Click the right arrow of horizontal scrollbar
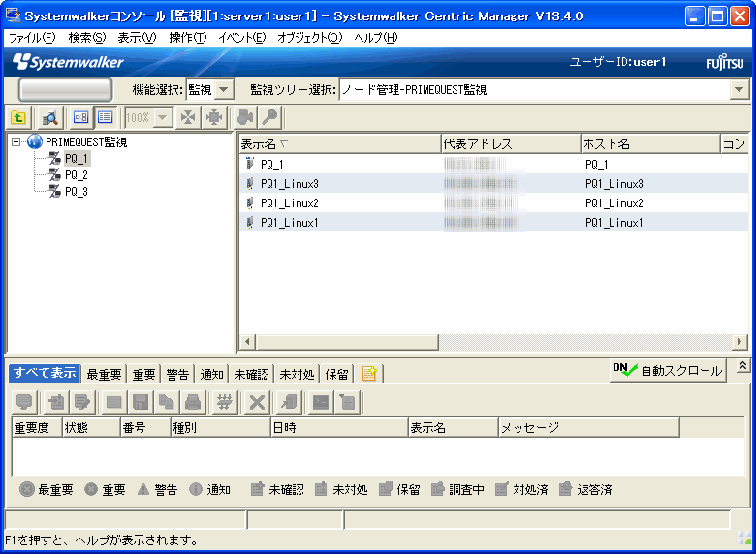This screenshot has width=756, height=554. (740, 342)
